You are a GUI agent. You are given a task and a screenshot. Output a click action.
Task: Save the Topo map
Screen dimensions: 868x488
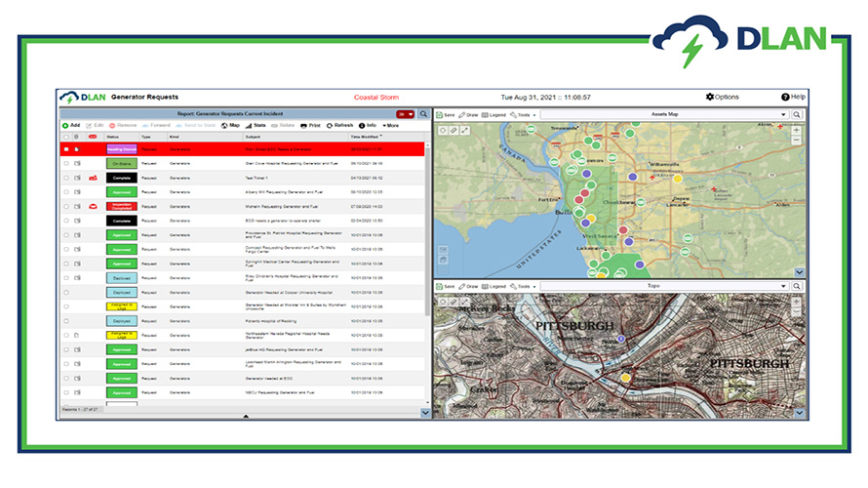pyautogui.click(x=446, y=286)
